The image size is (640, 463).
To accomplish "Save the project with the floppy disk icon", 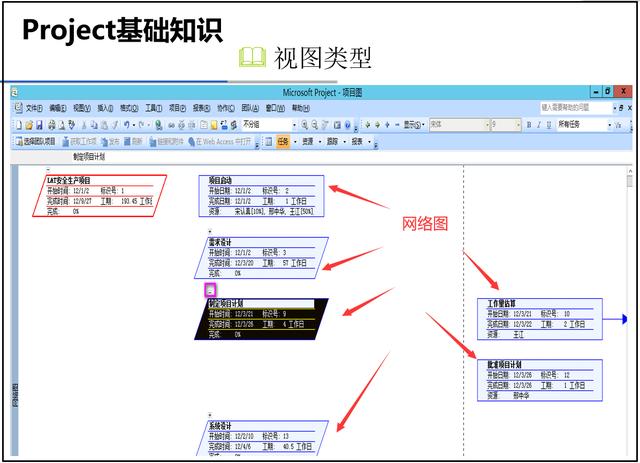I will coord(39,125).
